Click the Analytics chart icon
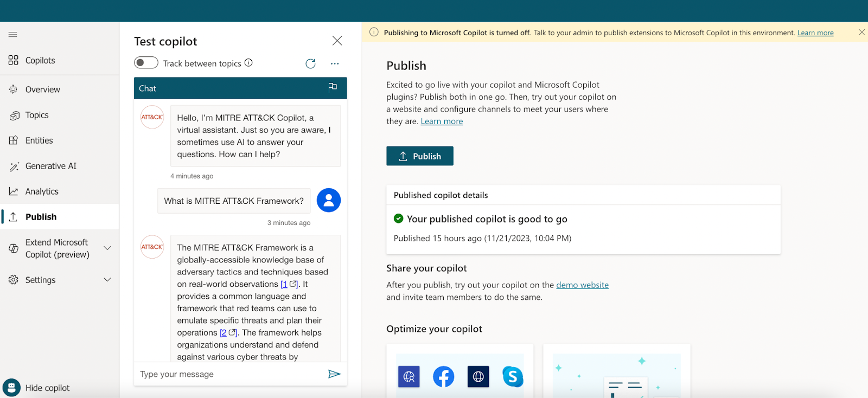This screenshot has height=398, width=868. coord(14,191)
